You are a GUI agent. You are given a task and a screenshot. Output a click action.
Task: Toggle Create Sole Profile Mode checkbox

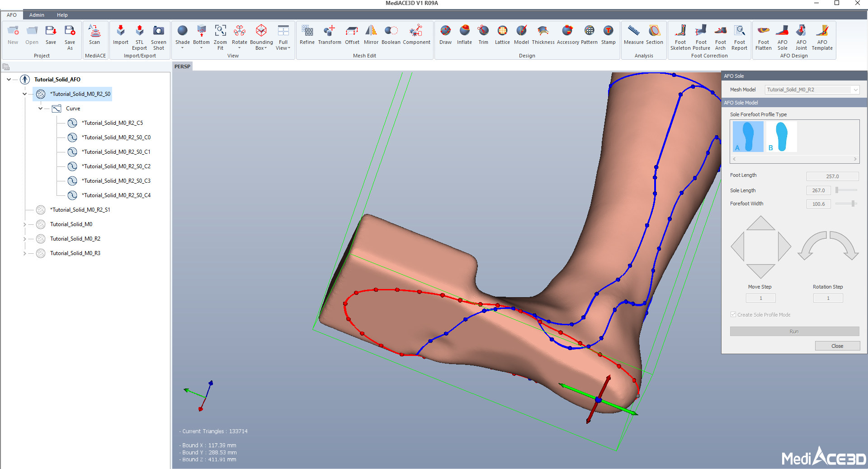tap(733, 314)
